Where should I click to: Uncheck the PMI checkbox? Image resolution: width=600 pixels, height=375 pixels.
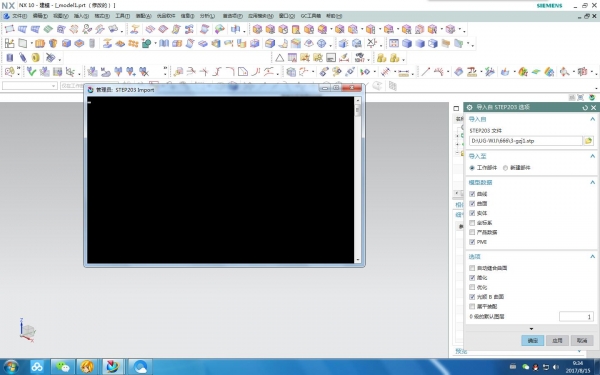(472, 242)
